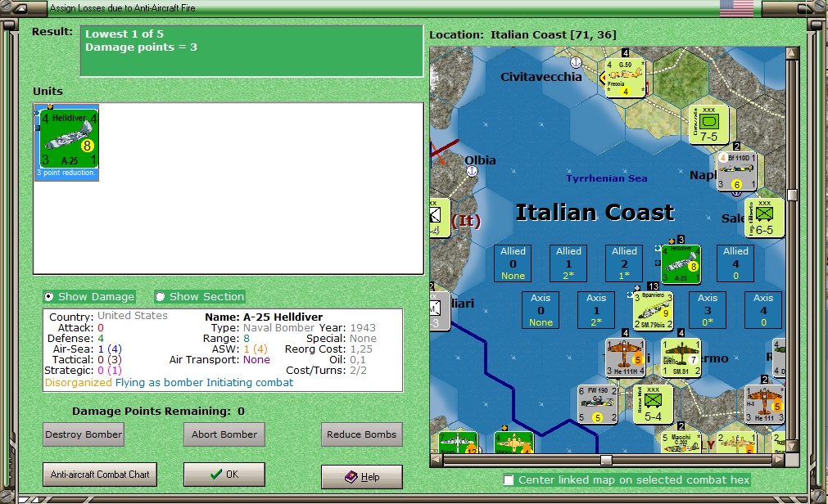Click the map vertical scrollbar thumb
This screenshot has width=828, height=504.
pos(792,195)
